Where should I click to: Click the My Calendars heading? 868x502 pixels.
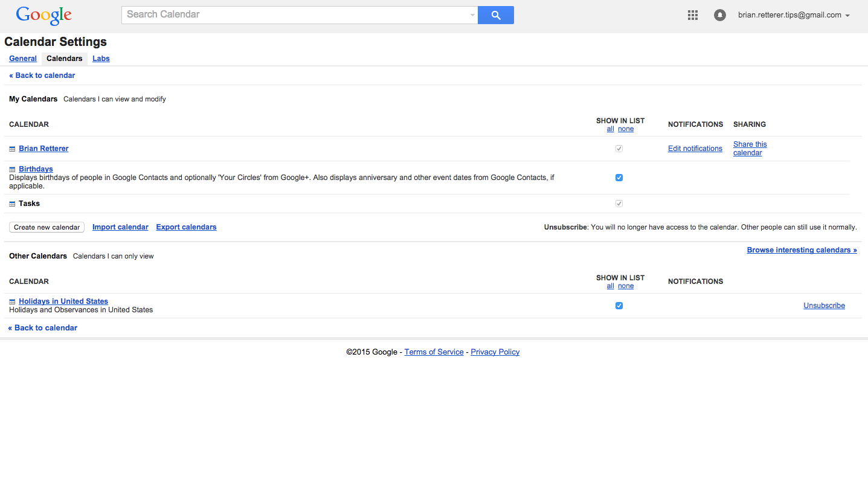tap(33, 99)
